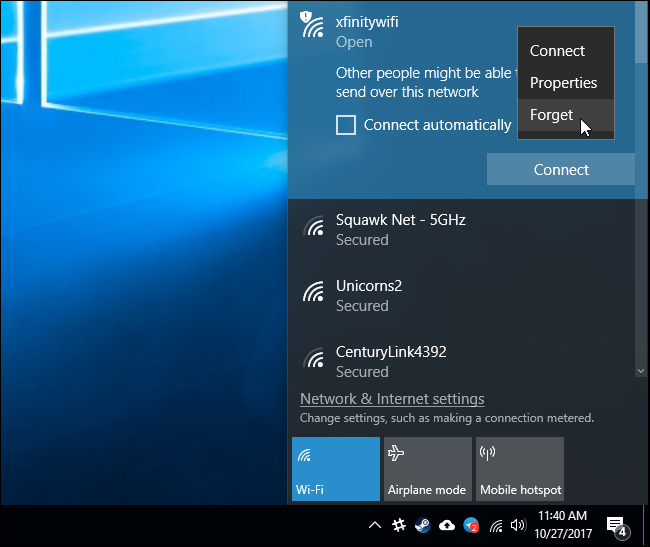Toggle the Airplane mode tile
This screenshot has height=547, width=650.
click(x=427, y=468)
